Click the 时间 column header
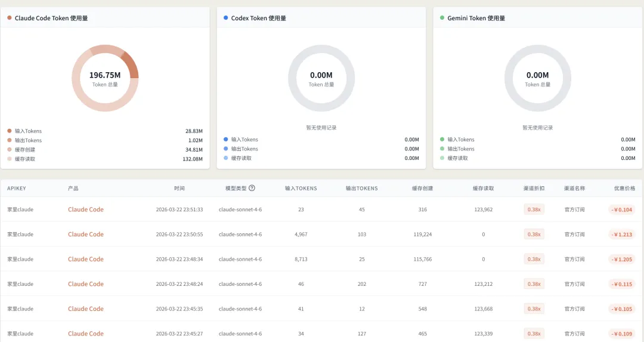644x342 pixels. pyautogui.click(x=179, y=188)
